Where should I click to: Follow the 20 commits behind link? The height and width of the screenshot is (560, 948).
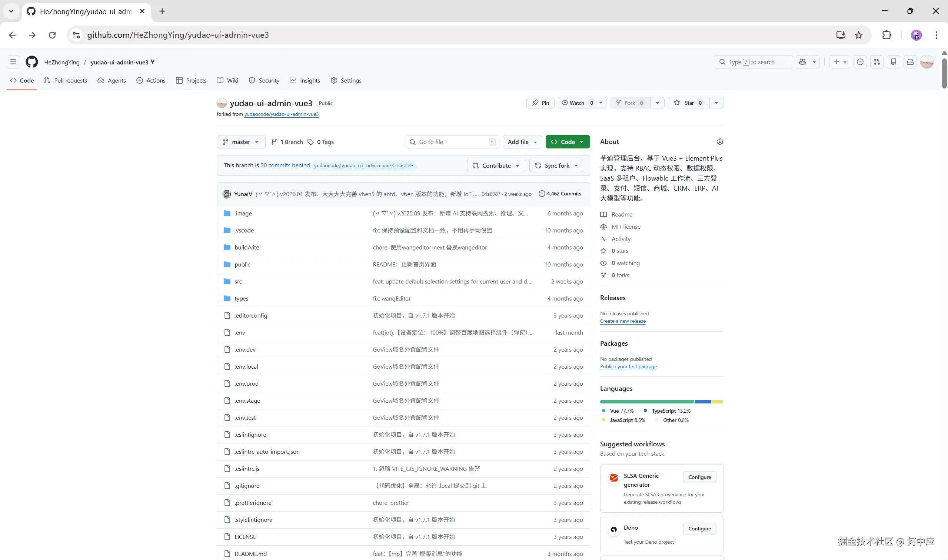click(x=285, y=165)
